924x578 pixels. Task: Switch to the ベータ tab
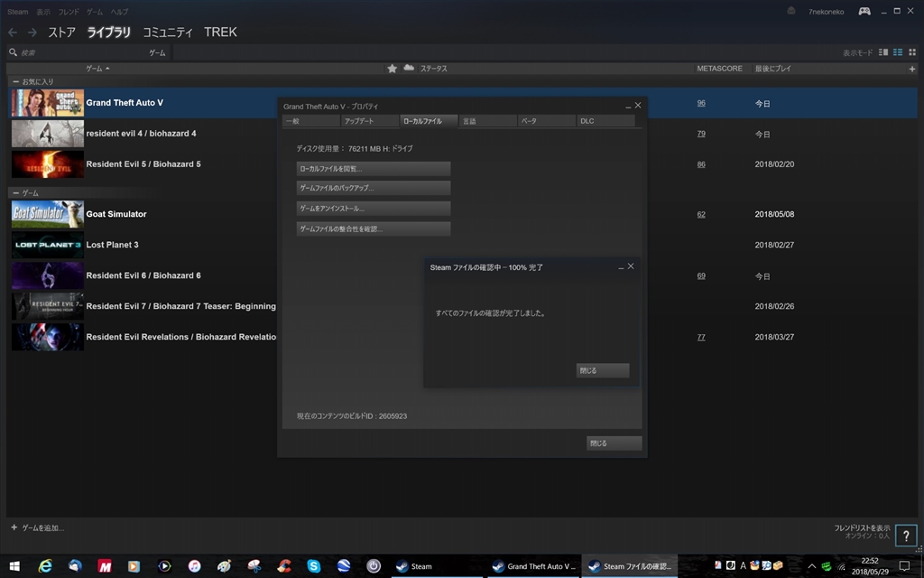546,121
